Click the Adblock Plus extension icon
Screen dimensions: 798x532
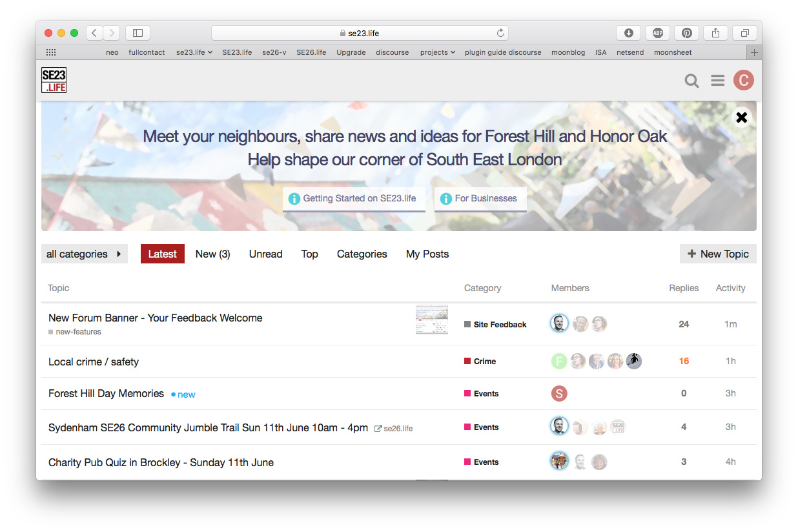click(x=657, y=33)
